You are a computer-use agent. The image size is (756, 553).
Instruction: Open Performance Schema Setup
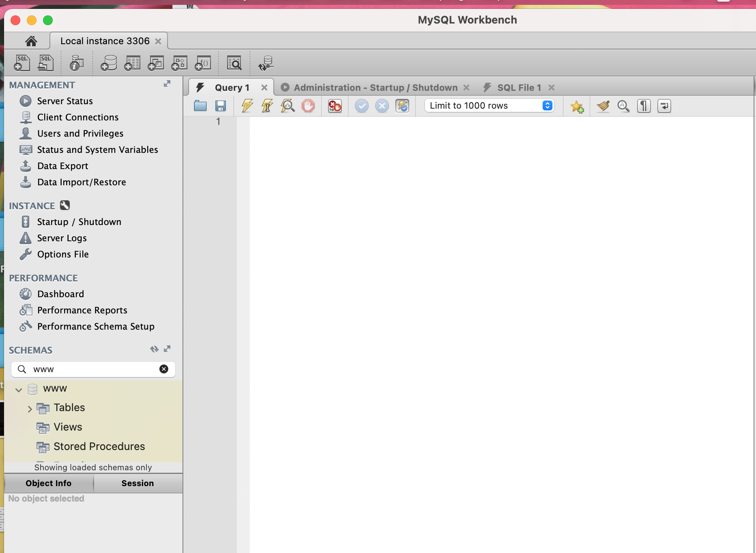(96, 326)
